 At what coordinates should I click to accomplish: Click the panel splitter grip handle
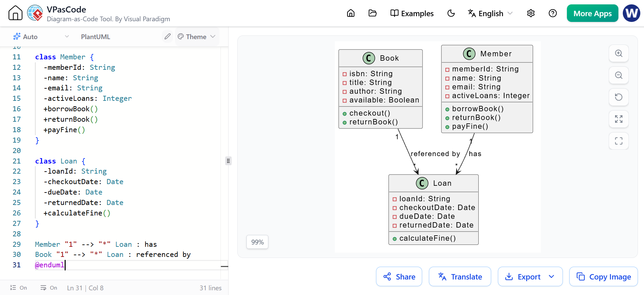coord(228,161)
